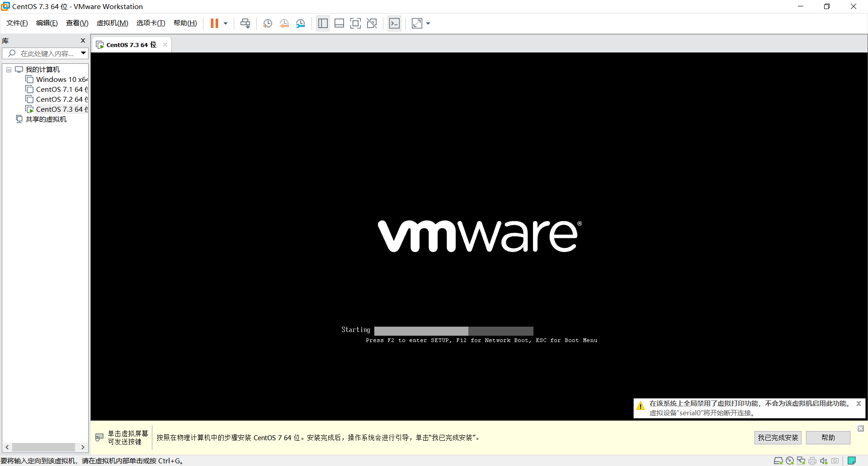Open the library search filter dropdown
The height and width of the screenshot is (466, 868).
[84, 53]
